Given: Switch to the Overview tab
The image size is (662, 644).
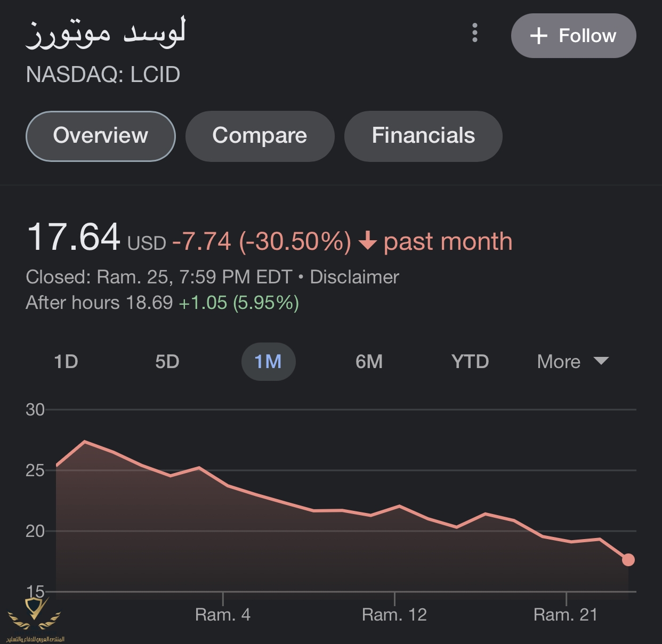Looking at the screenshot, I should point(101,136).
